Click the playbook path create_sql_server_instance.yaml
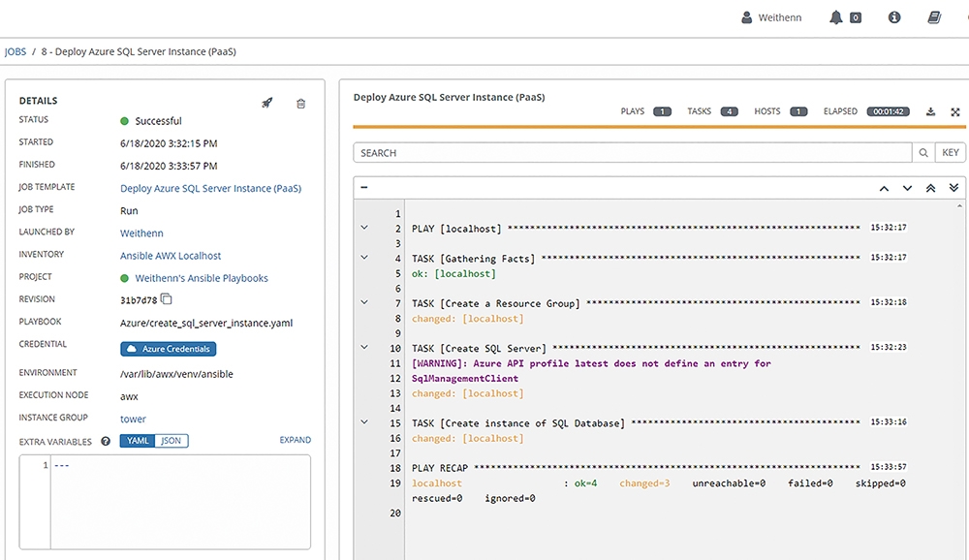The image size is (969, 560). point(206,323)
